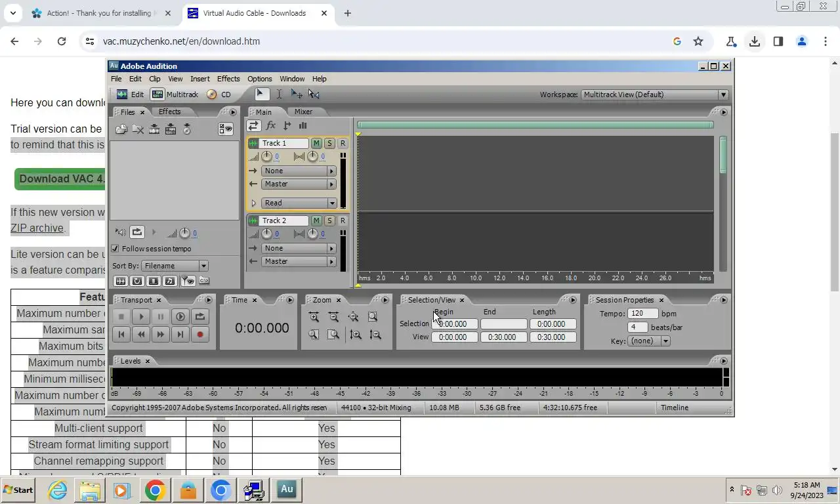The image size is (840, 504).
Task: Open the Clip menu
Action: [155, 79]
